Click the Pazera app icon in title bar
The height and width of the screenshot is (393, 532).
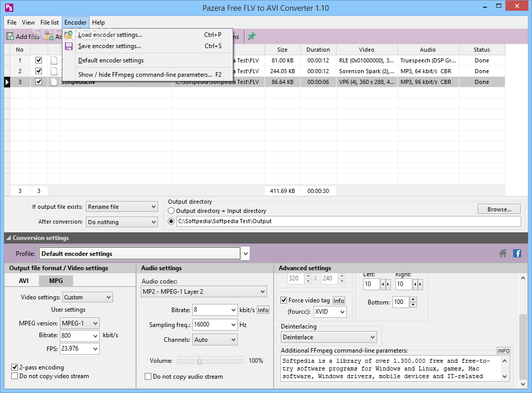(x=9, y=7)
